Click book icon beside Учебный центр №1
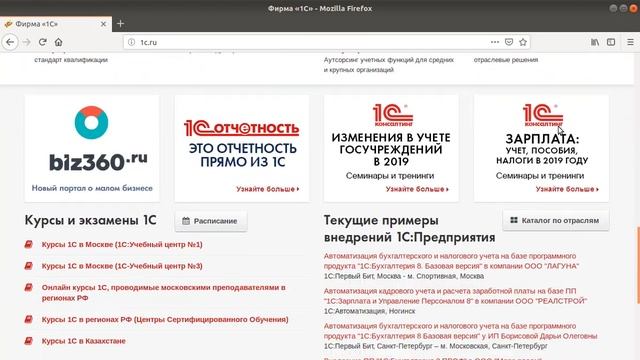Viewport: 640px width, 360px height. click(x=29, y=244)
